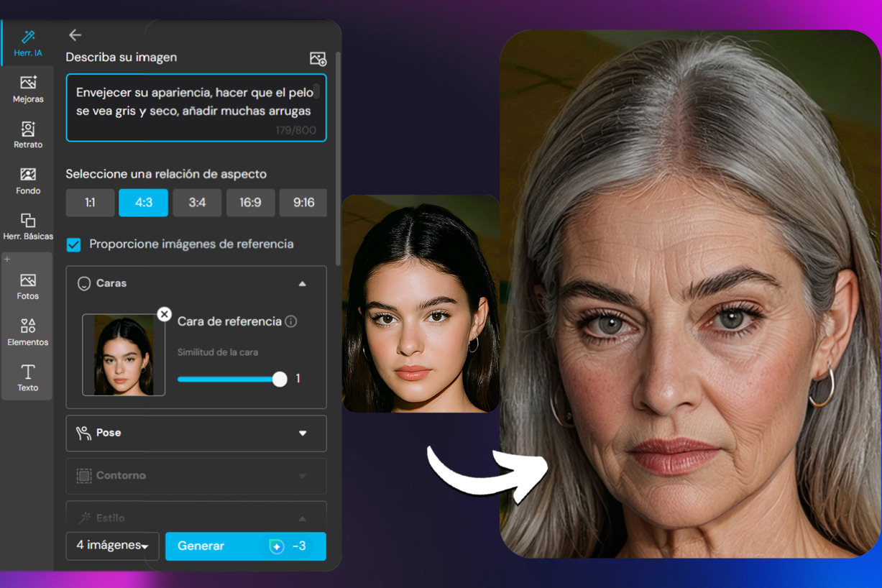Click the Generar button

click(245, 546)
